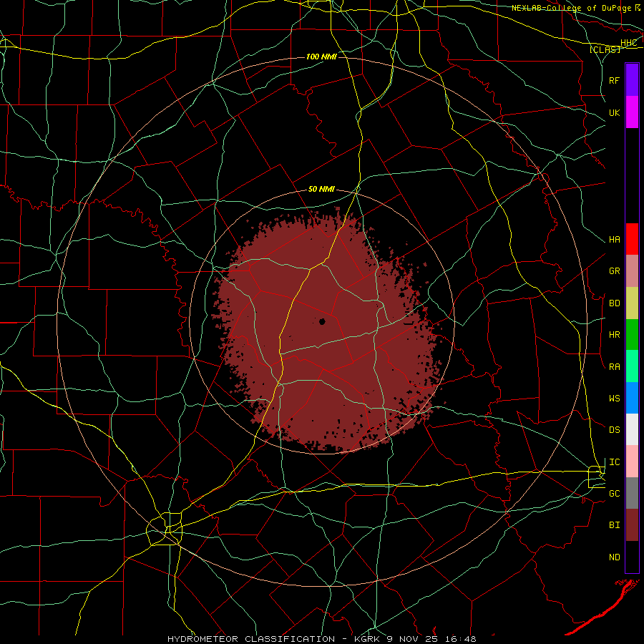Click the RF purple legend swatch
This screenshot has height=644, width=644.
[632, 80]
